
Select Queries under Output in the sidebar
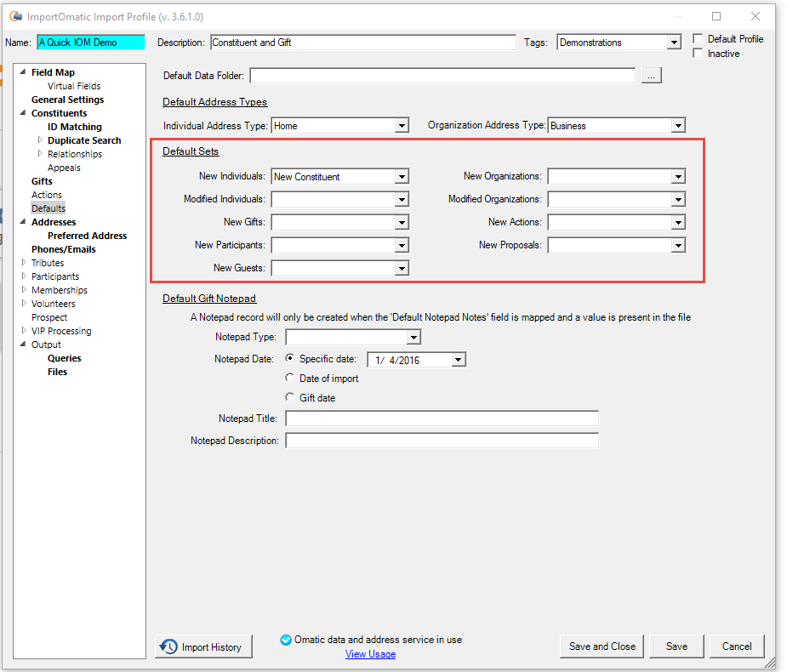coord(64,357)
